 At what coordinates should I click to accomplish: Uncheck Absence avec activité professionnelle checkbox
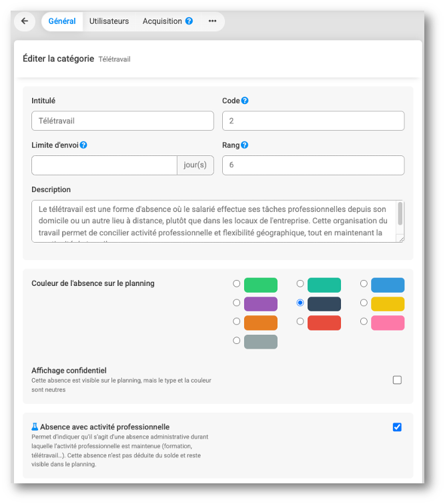397,427
